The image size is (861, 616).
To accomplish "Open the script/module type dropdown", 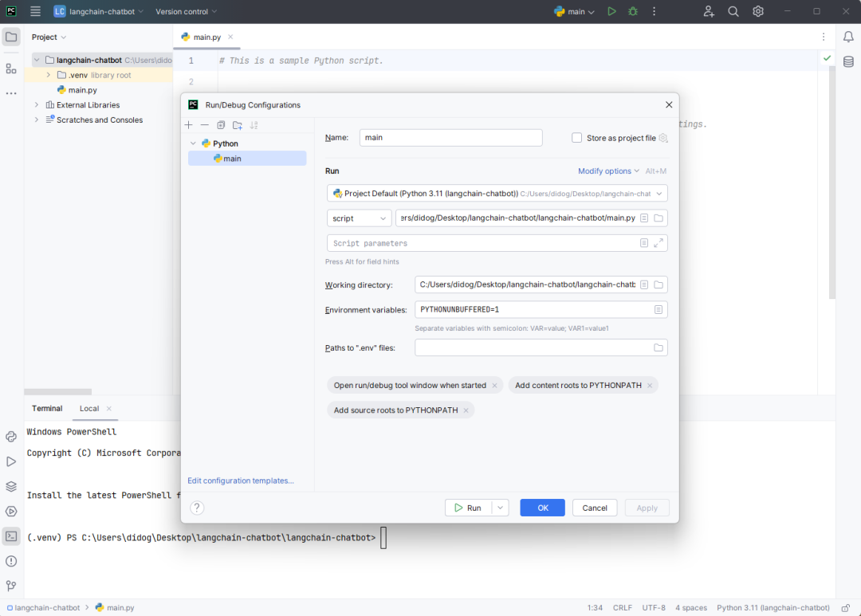I will click(x=359, y=218).
